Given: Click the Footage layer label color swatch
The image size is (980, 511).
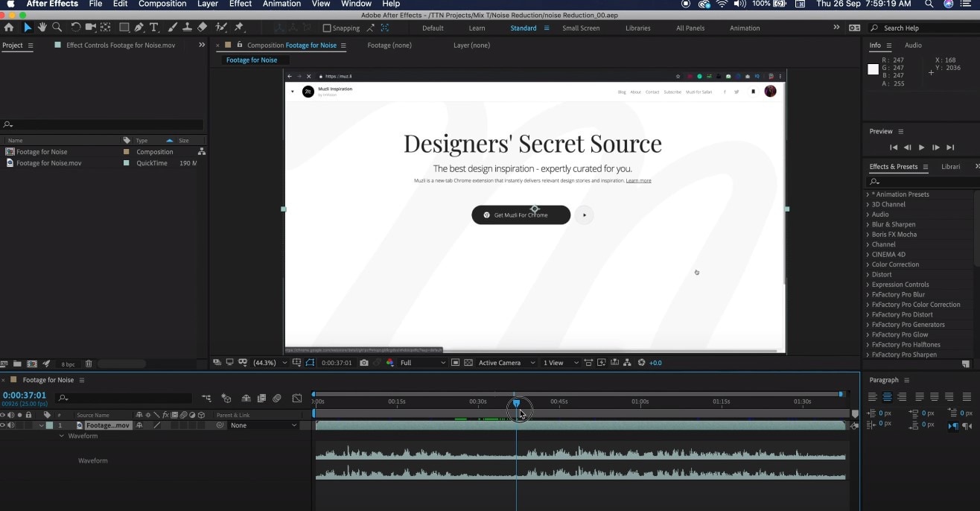Looking at the screenshot, I should (49, 425).
